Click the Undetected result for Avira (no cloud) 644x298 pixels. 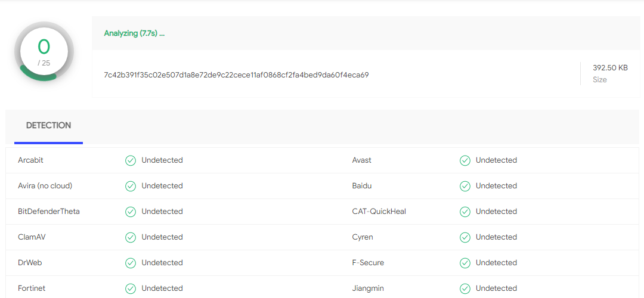pos(162,185)
